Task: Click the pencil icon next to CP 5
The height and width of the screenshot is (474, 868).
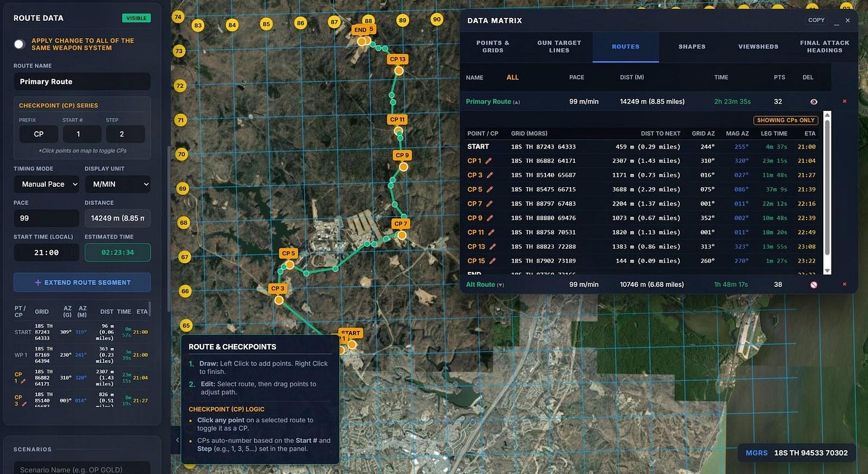Action: click(x=490, y=190)
